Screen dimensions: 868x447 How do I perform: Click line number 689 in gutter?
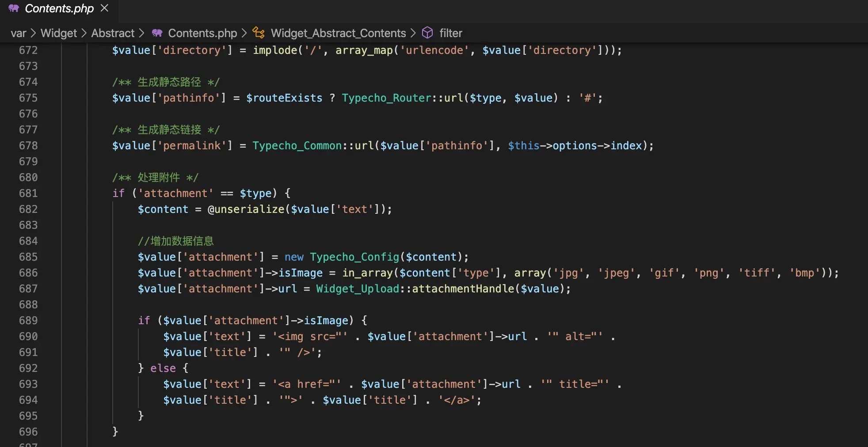click(28, 321)
